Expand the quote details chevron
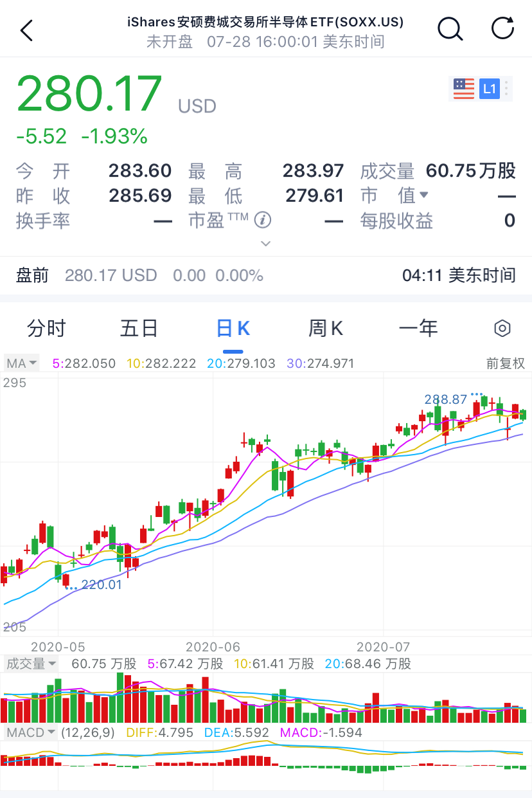This screenshot has width=532, height=798. (265, 244)
